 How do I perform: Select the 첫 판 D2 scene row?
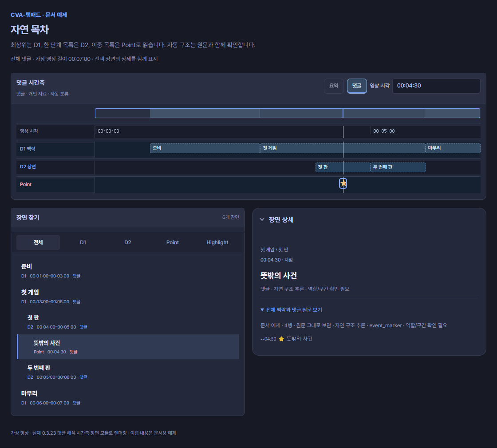pyautogui.click(x=128, y=322)
